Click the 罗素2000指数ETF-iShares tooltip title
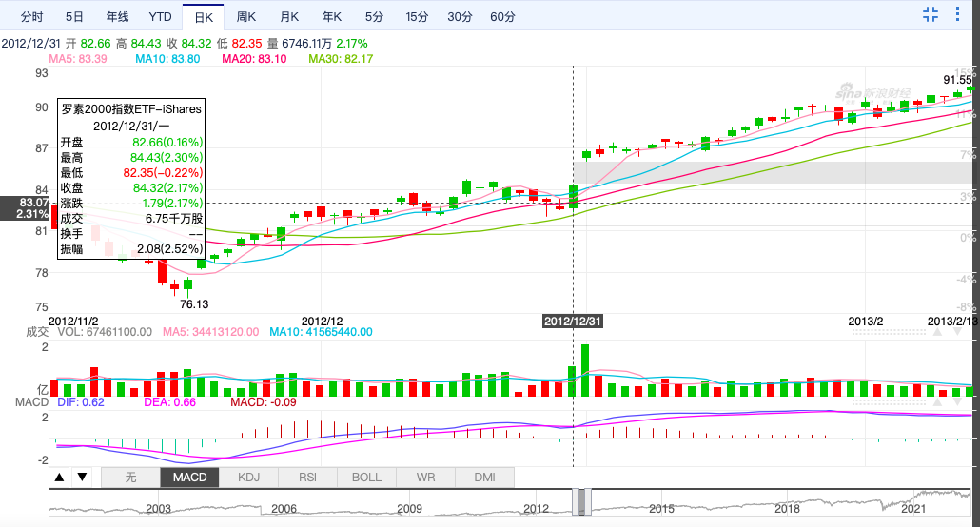 pos(131,108)
